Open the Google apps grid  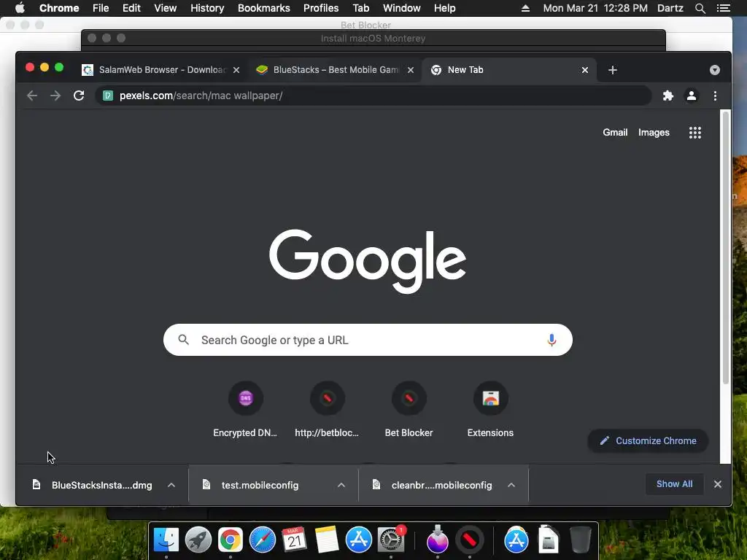695,133
